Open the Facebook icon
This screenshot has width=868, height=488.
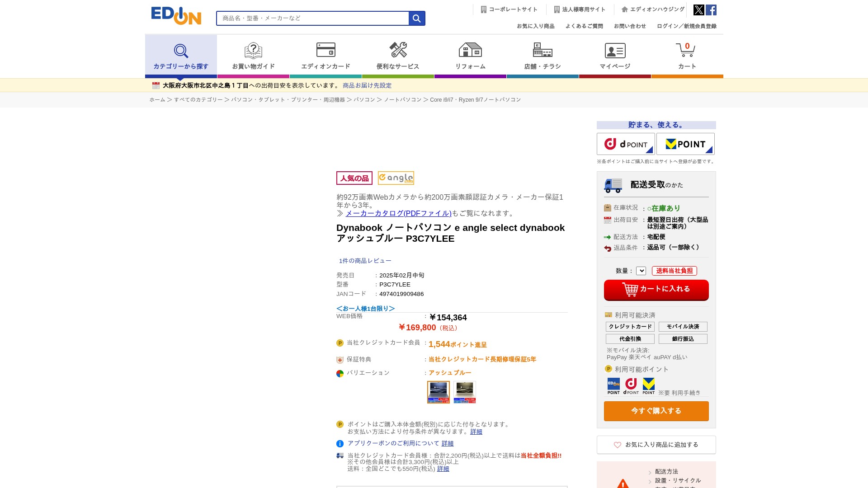pos(711,10)
